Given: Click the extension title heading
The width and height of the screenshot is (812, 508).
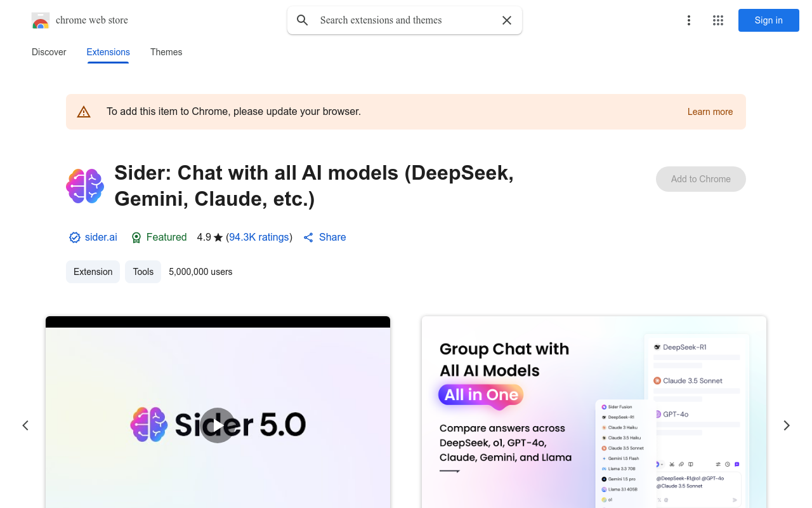Looking at the screenshot, I should [x=314, y=185].
